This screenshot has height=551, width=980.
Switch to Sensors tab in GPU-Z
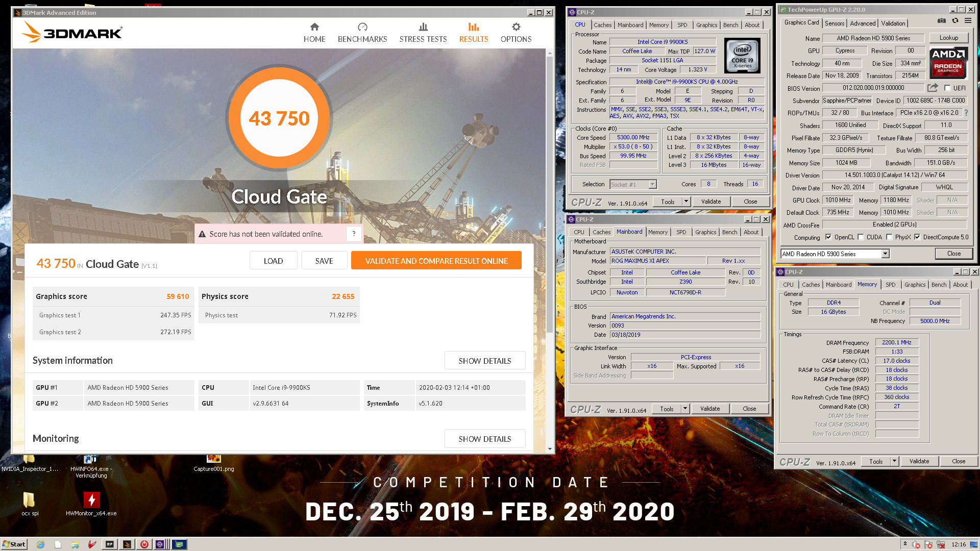835,23
